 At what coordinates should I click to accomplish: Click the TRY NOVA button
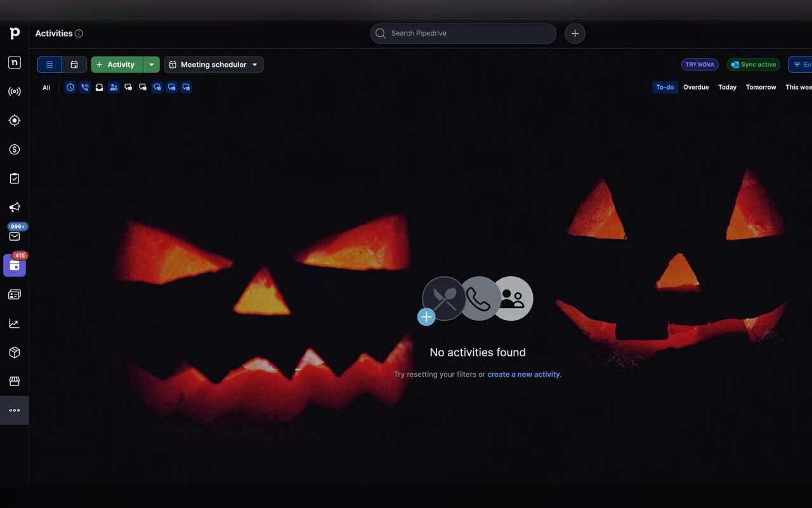pyautogui.click(x=700, y=65)
